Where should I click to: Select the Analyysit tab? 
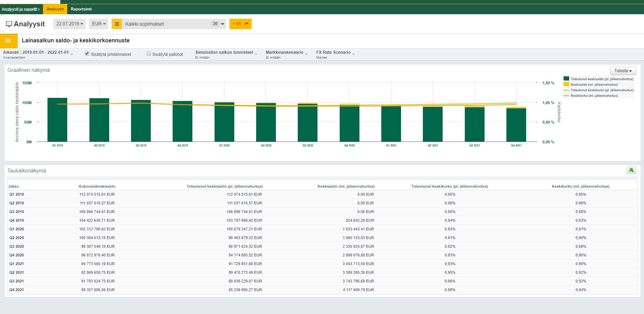(x=55, y=9)
